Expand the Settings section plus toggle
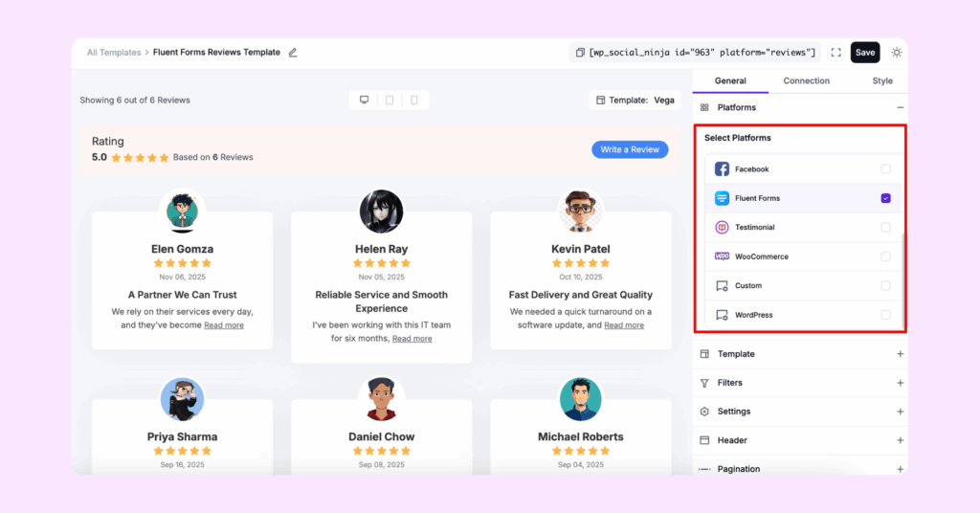Screen dimensions: 980x513 coord(900,412)
